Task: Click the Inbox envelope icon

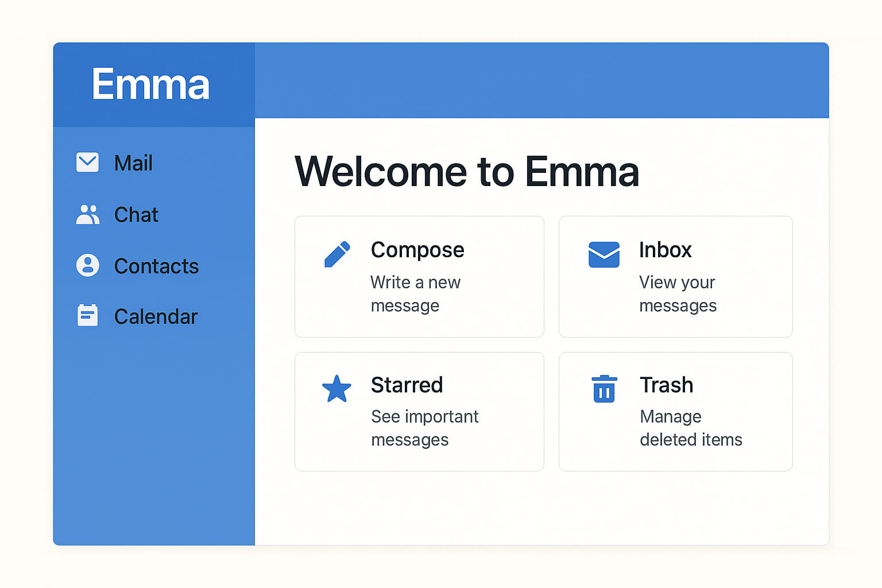Action: point(604,254)
